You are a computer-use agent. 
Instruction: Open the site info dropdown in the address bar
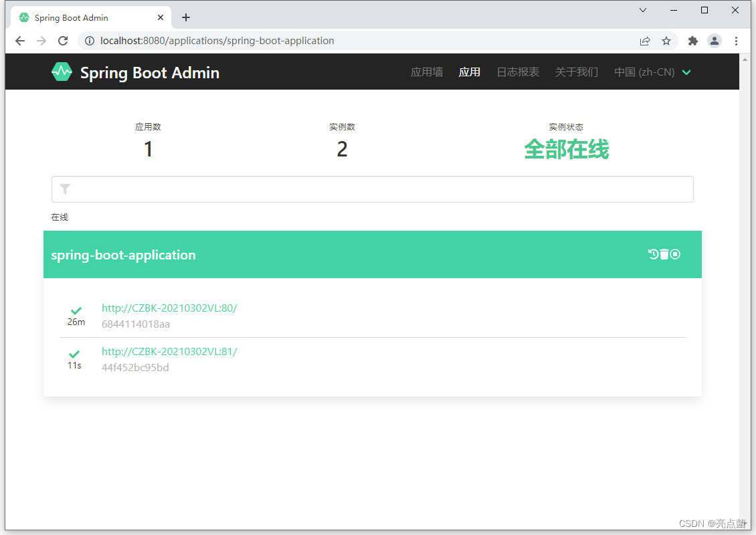tap(89, 41)
